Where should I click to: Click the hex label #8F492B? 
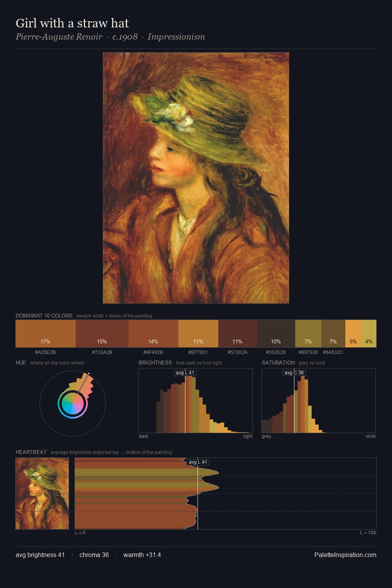(x=153, y=352)
